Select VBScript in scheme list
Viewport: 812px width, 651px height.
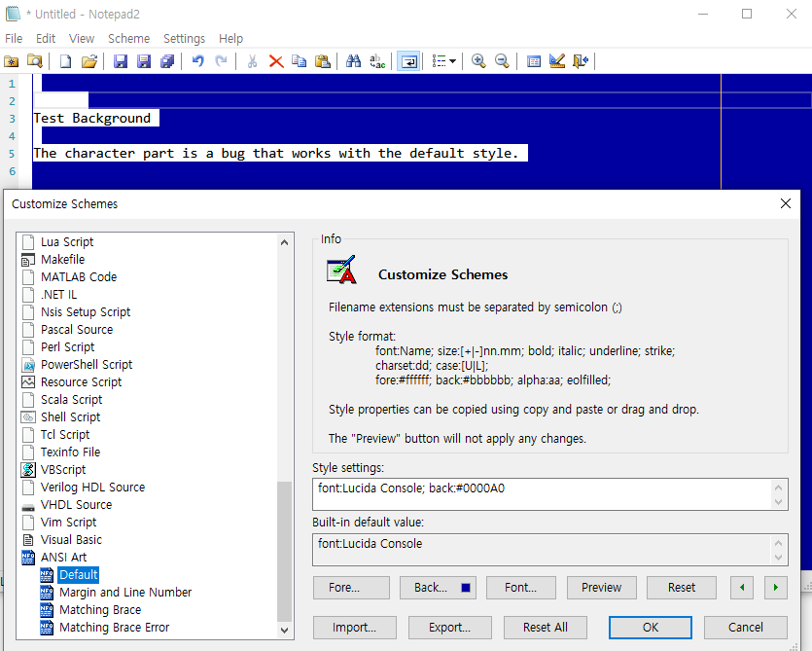tap(63, 470)
